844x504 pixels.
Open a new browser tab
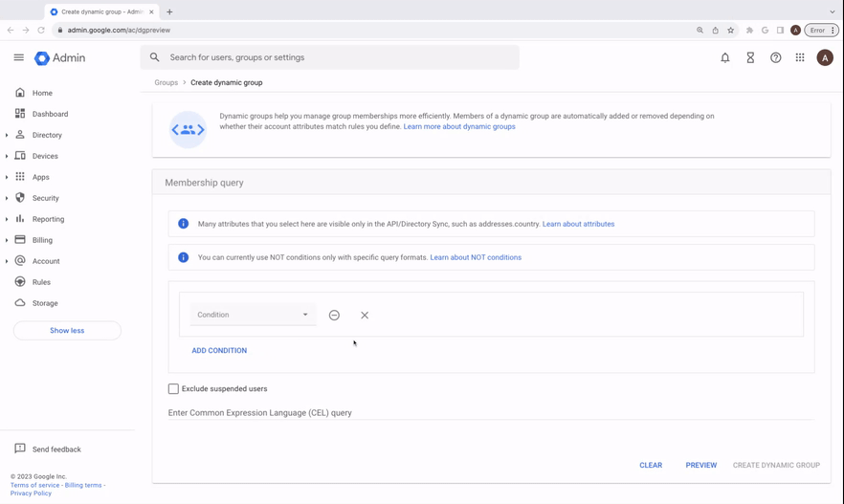169,11
